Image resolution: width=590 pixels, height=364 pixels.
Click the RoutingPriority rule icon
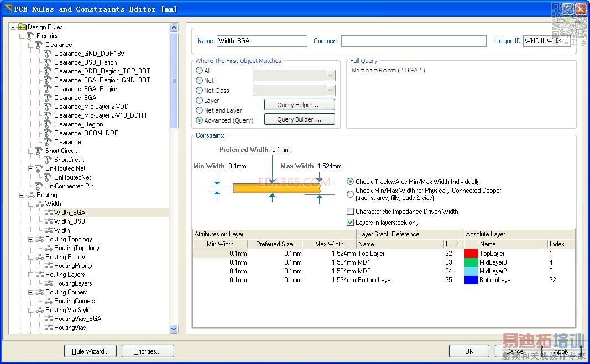pyautogui.click(x=49, y=266)
